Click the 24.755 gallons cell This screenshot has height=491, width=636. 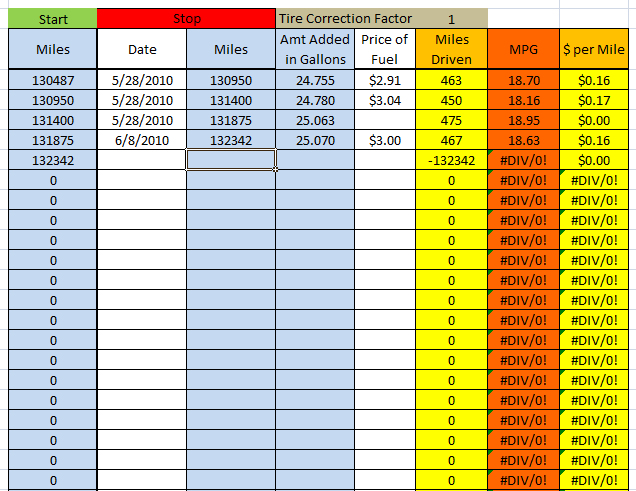click(x=317, y=80)
